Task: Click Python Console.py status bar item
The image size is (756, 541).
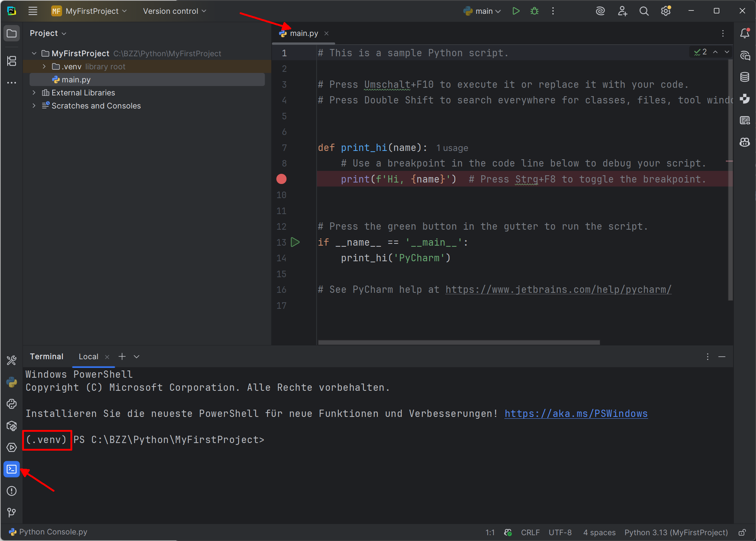Action: pyautogui.click(x=48, y=532)
